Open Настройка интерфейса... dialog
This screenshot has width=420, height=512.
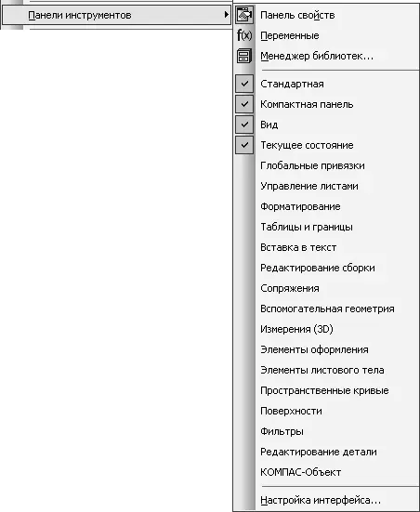pos(326,500)
